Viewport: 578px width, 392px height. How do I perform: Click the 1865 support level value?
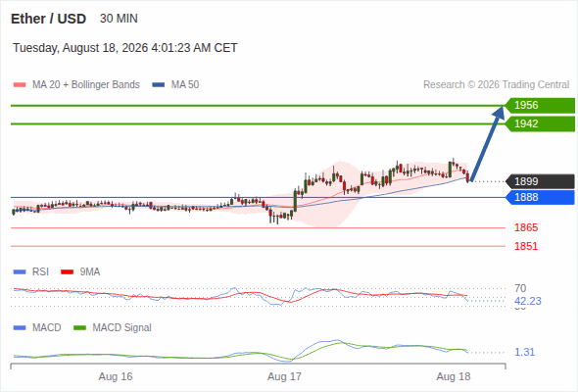[x=526, y=228]
